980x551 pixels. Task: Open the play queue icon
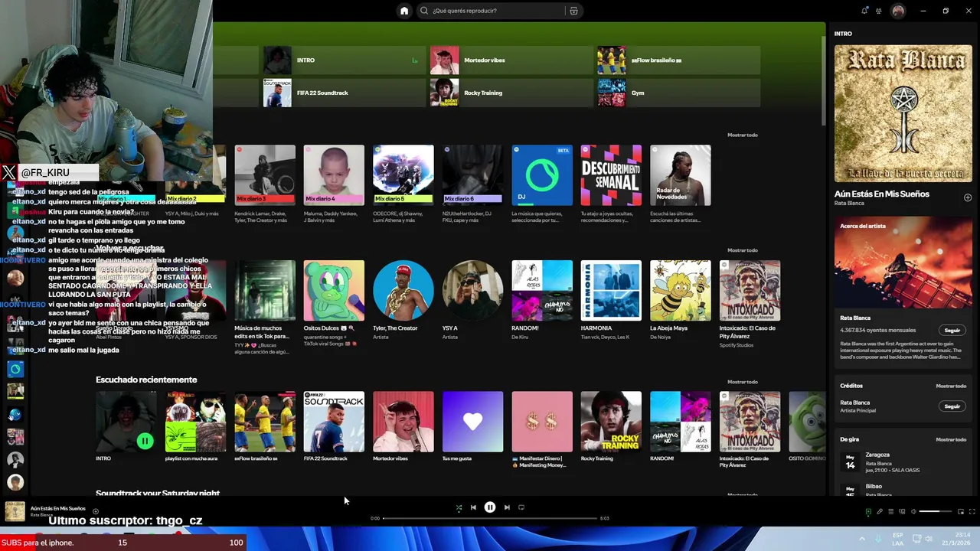[890, 511]
